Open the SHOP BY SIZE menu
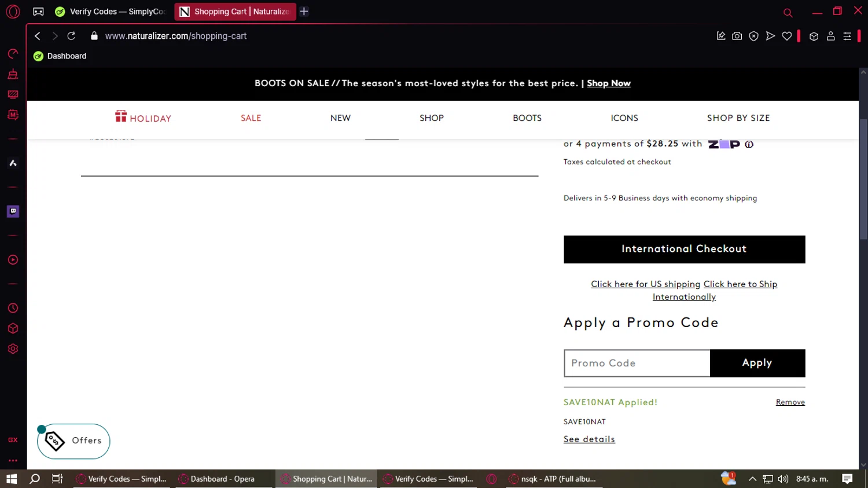 pyautogui.click(x=738, y=118)
